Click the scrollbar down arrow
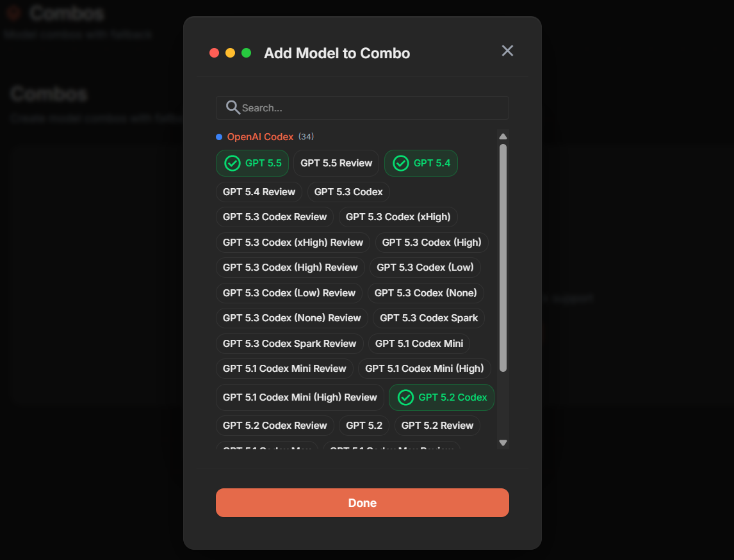Viewport: 734px width, 560px height. [503, 443]
